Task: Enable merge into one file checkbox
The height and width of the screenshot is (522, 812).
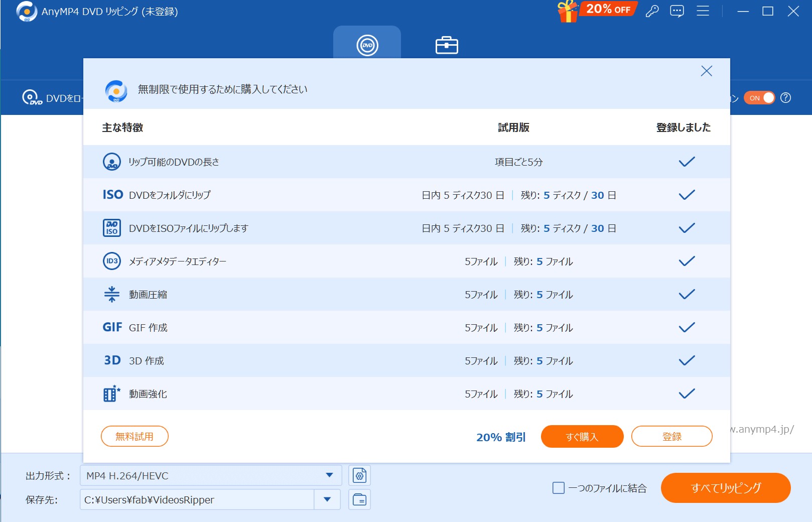Action: (x=558, y=488)
